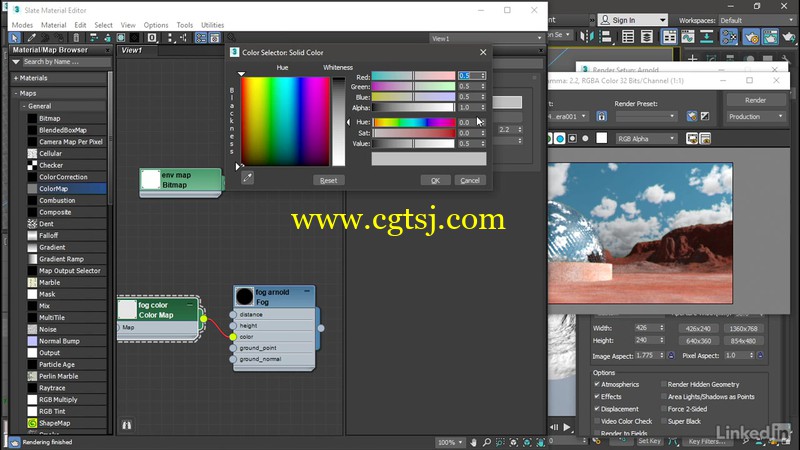Open the RGB Alpha channel dropdown
Viewport: 800px width, 450px height.
pyautogui.click(x=645, y=138)
